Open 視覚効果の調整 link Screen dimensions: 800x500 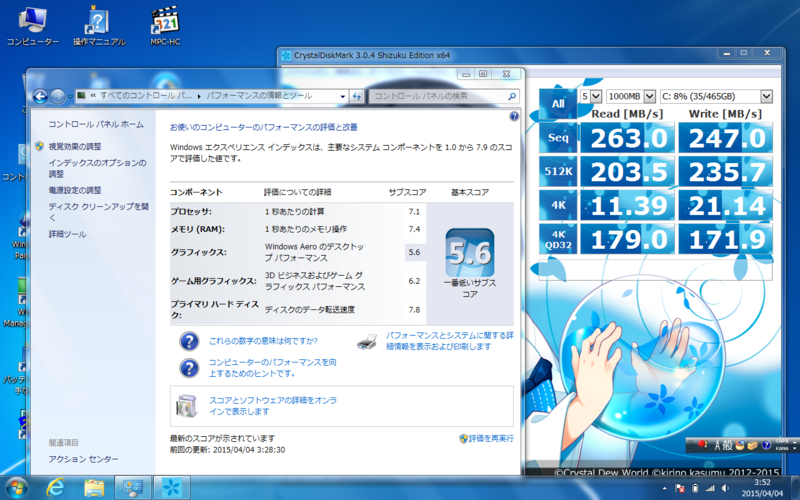(x=75, y=147)
